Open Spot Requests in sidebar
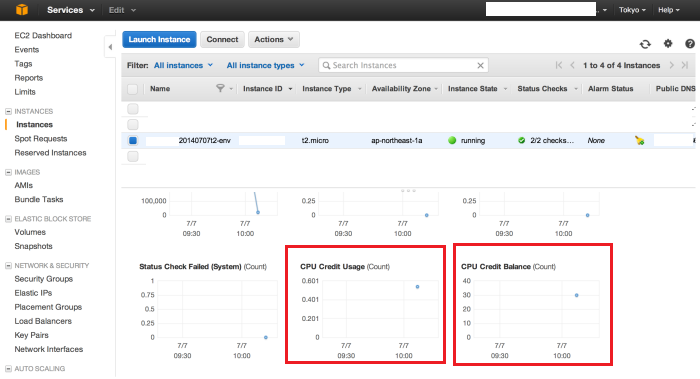Image resolution: width=700 pixels, height=379 pixels. [x=41, y=138]
